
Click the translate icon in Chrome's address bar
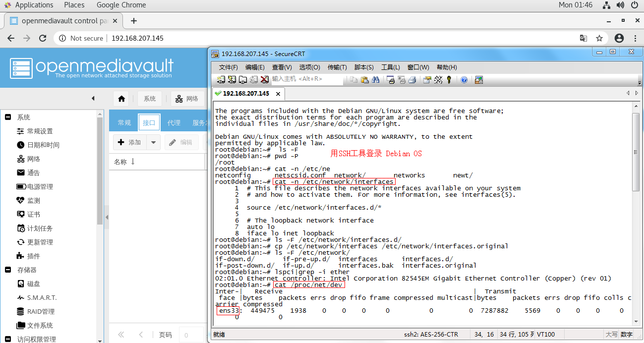pyautogui.click(x=583, y=38)
